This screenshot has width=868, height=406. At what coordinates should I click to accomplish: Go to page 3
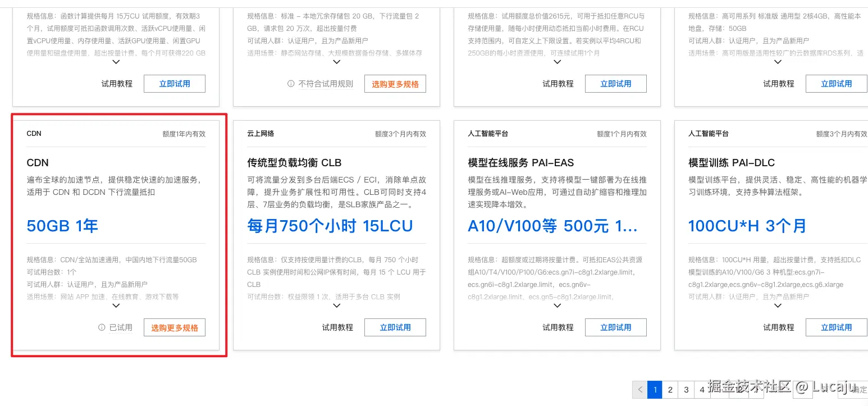click(686, 389)
